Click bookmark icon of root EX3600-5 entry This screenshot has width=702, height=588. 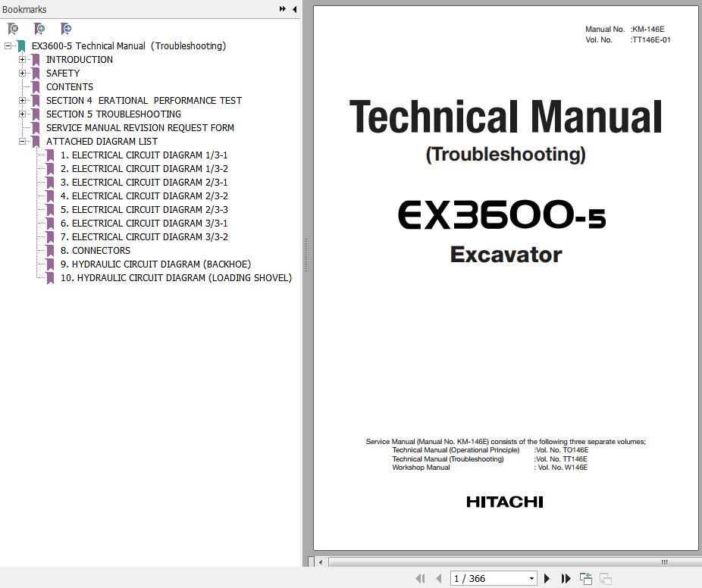21,45
